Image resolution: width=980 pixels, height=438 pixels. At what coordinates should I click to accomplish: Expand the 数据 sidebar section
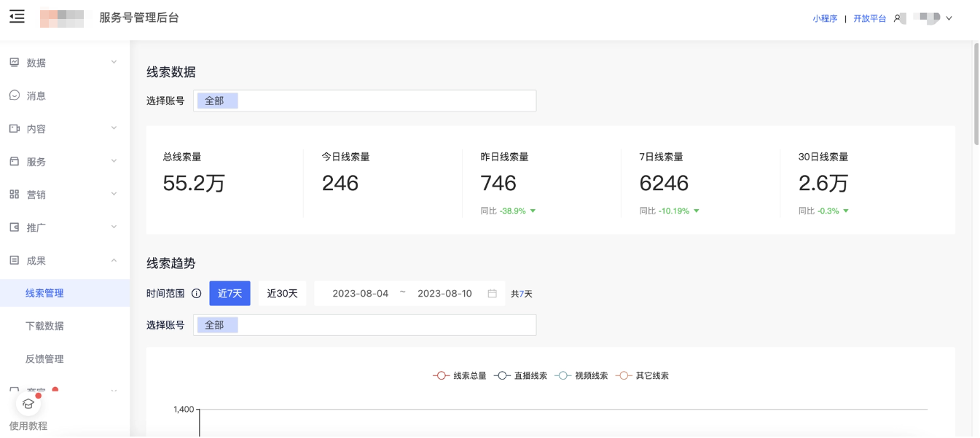click(113, 63)
